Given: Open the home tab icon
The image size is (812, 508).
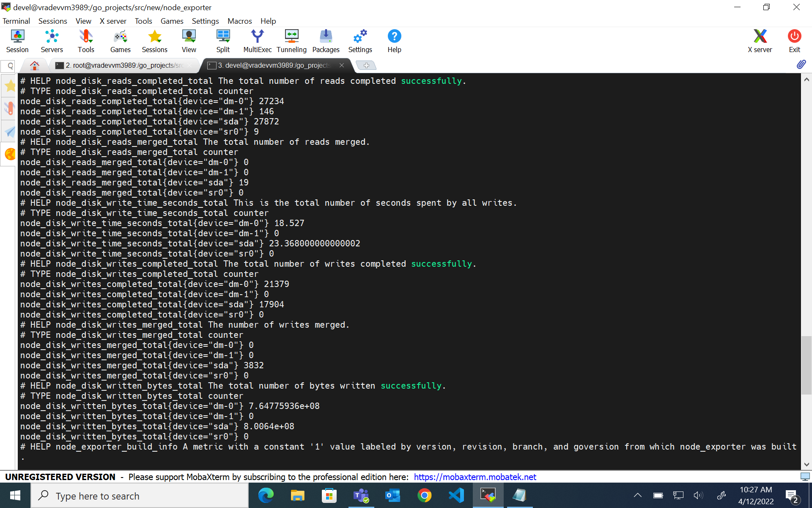Looking at the screenshot, I should coord(35,65).
